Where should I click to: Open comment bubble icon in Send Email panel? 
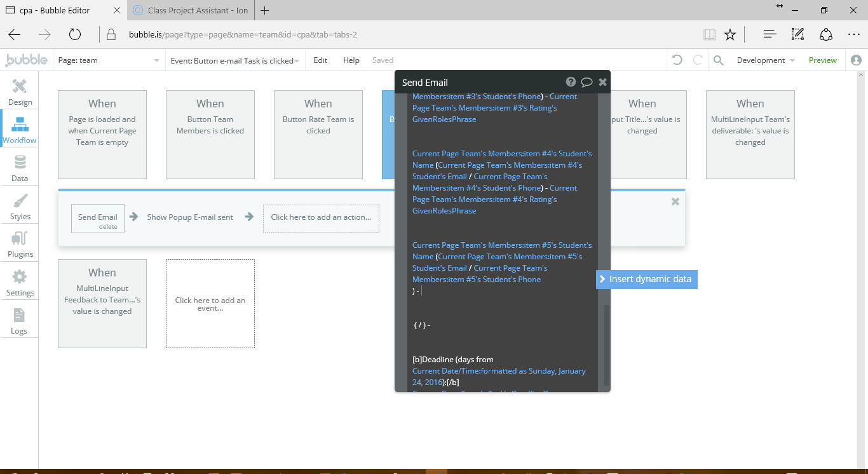587,82
